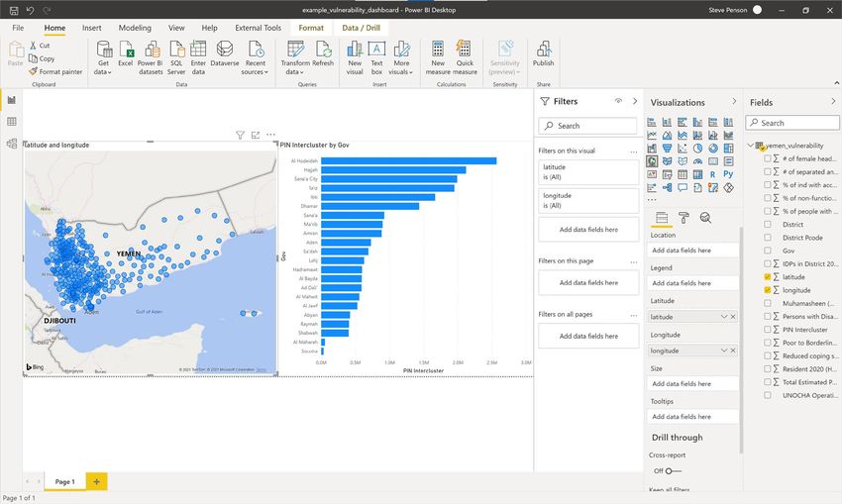Switch to the Format ribbon tab
This screenshot has height=504, width=842.
pyautogui.click(x=311, y=28)
